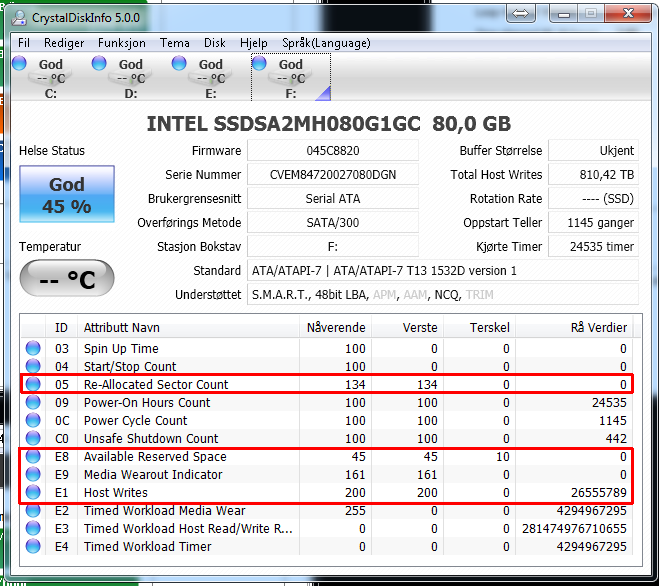The image size is (659, 586).
Task: Click the Standard ATA/ATAPI-7 field
Action: coord(443,270)
